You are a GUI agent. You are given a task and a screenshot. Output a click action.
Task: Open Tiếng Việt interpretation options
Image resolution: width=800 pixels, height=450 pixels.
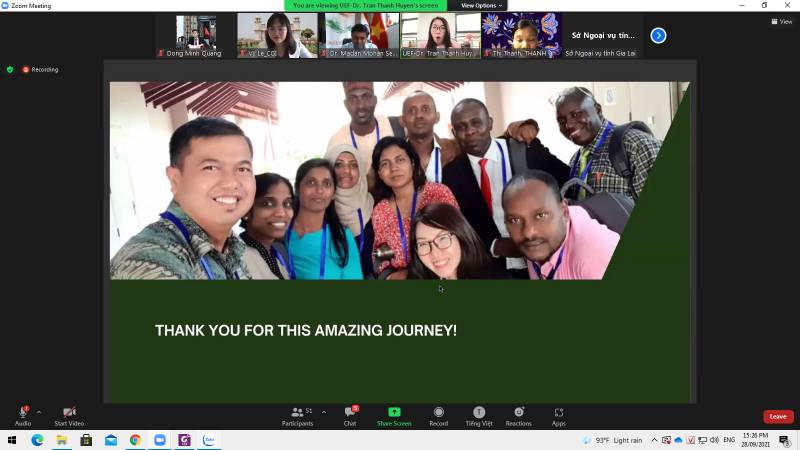click(479, 415)
